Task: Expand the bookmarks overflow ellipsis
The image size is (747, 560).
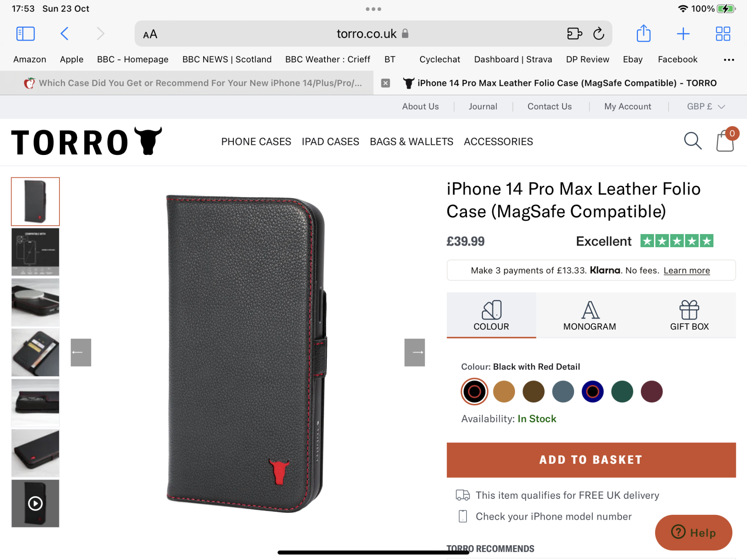Action: point(729,60)
